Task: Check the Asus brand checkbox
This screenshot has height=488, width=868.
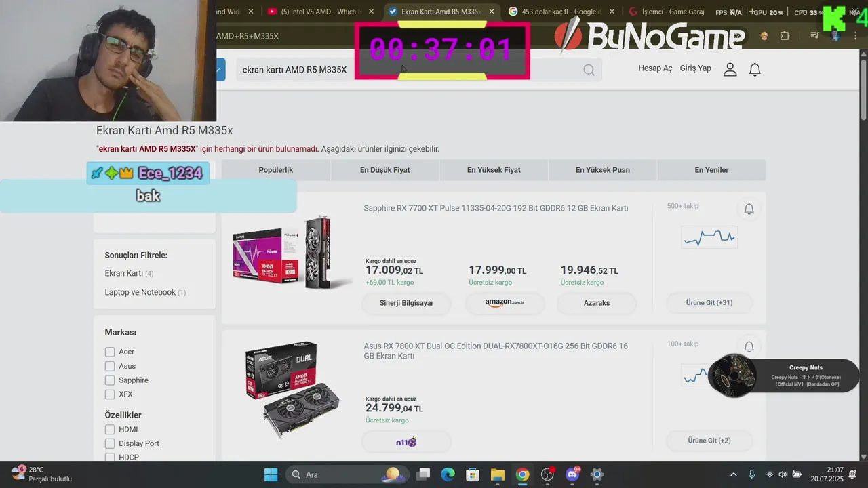Action: pyautogui.click(x=110, y=366)
